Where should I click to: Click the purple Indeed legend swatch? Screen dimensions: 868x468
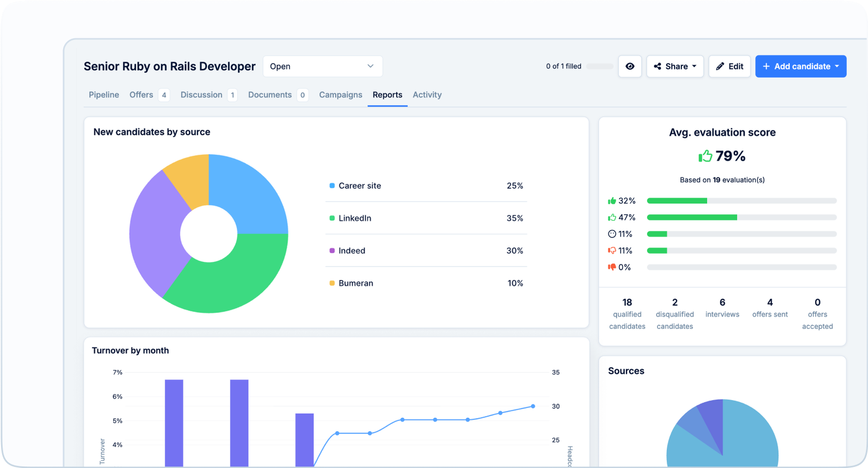coord(332,251)
